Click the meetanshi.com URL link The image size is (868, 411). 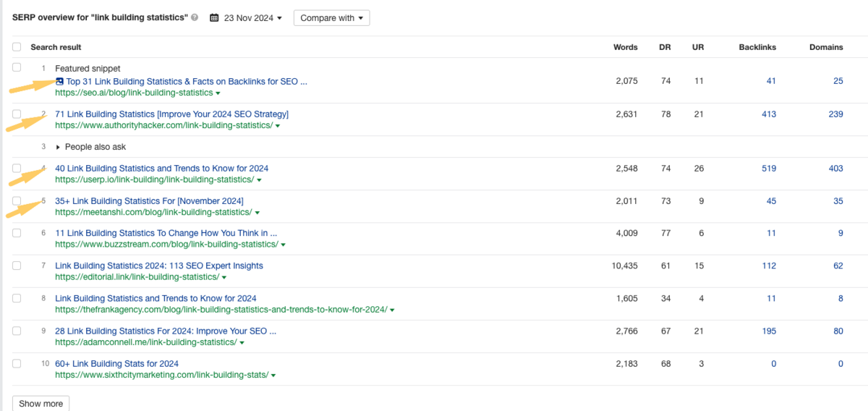click(x=153, y=212)
